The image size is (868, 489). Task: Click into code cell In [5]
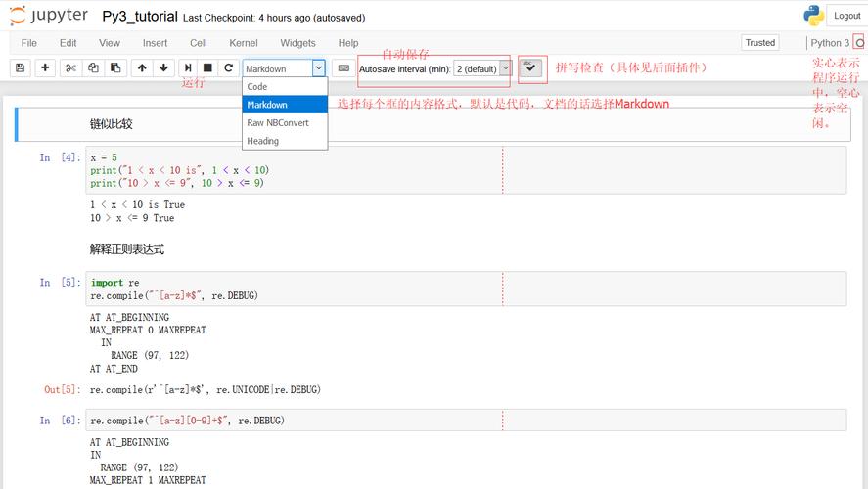[466, 289]
